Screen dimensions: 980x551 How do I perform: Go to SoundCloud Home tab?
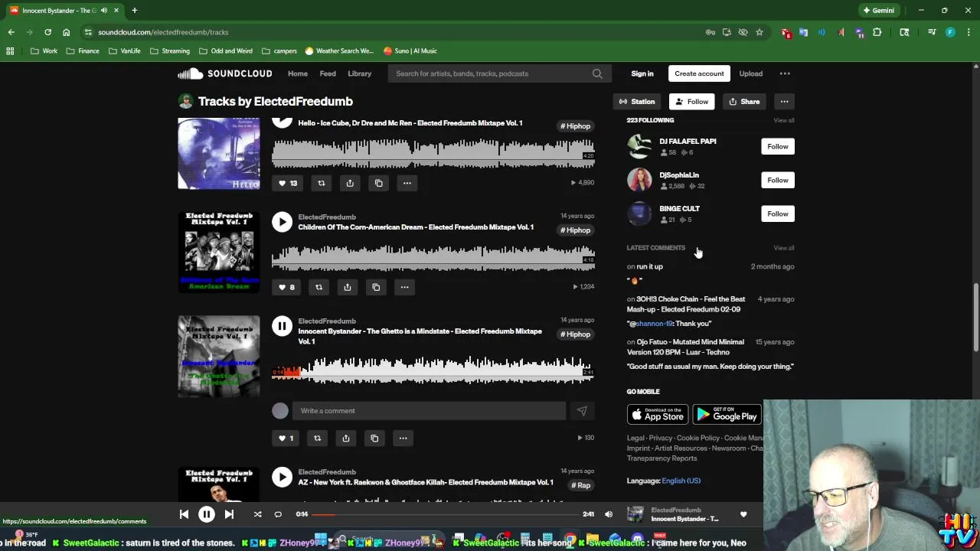(297, 73)
